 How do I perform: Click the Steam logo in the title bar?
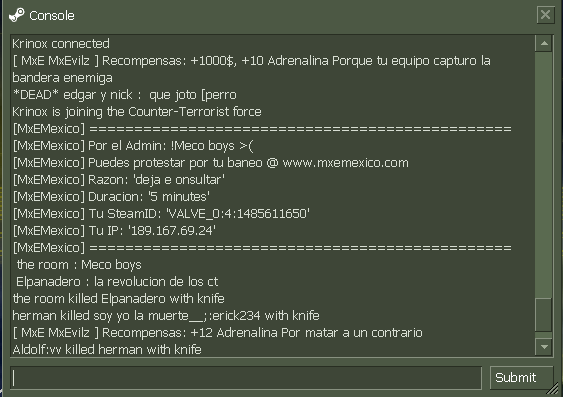click(x=17, y=15)
